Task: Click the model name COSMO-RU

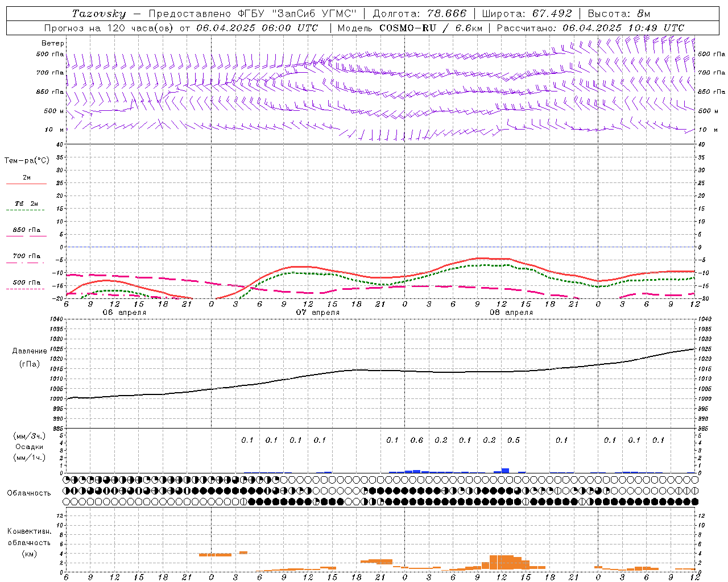Action: pyautogui.click(x=407, y=28)
